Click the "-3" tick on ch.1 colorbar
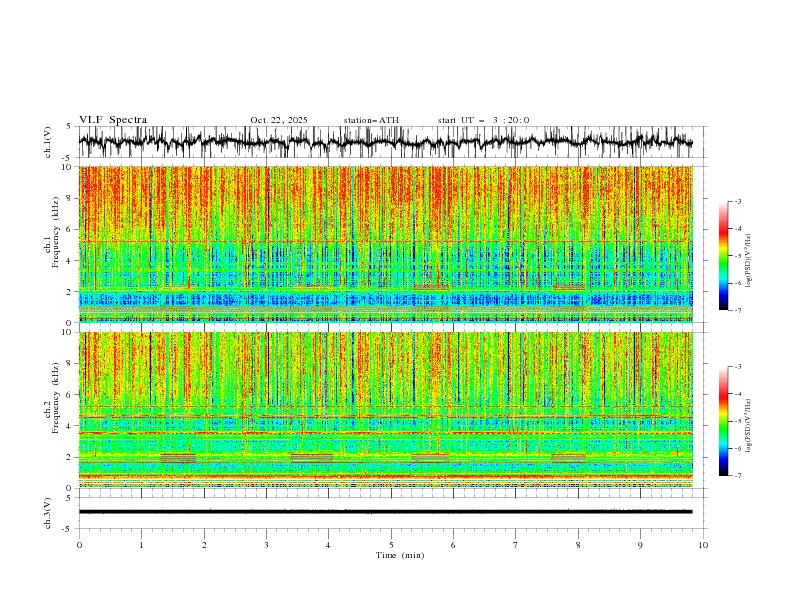The width and height of the screenshot is (792, 612). point(737,201)
